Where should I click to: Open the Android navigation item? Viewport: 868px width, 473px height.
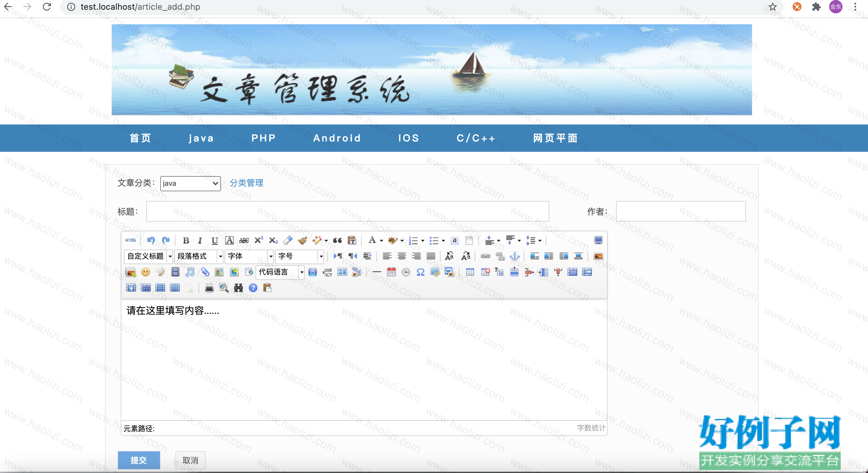pos(337,138)
